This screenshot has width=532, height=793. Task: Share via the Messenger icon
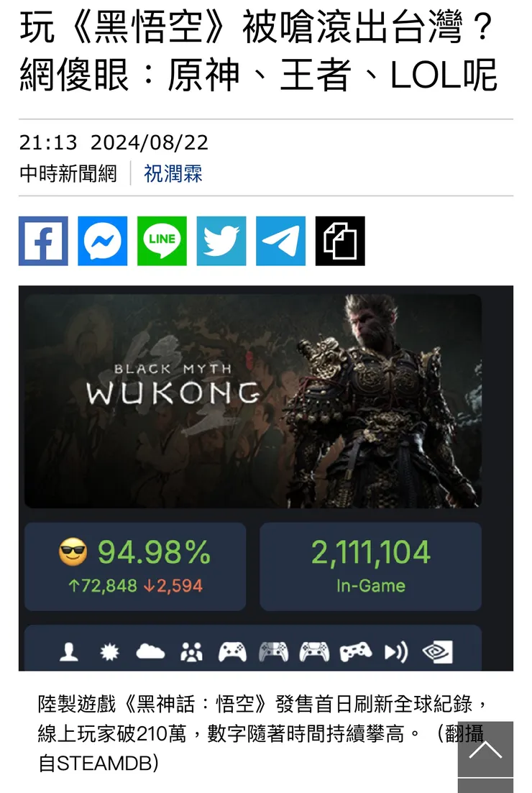103,242
